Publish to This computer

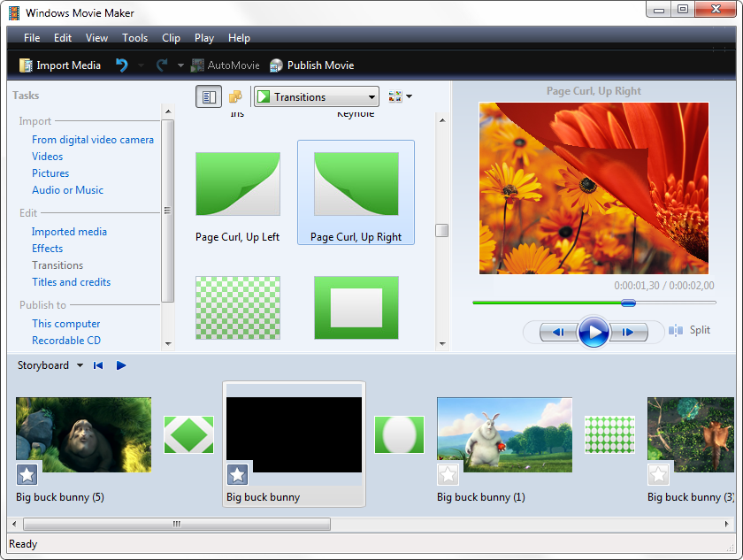coord(65,324)
